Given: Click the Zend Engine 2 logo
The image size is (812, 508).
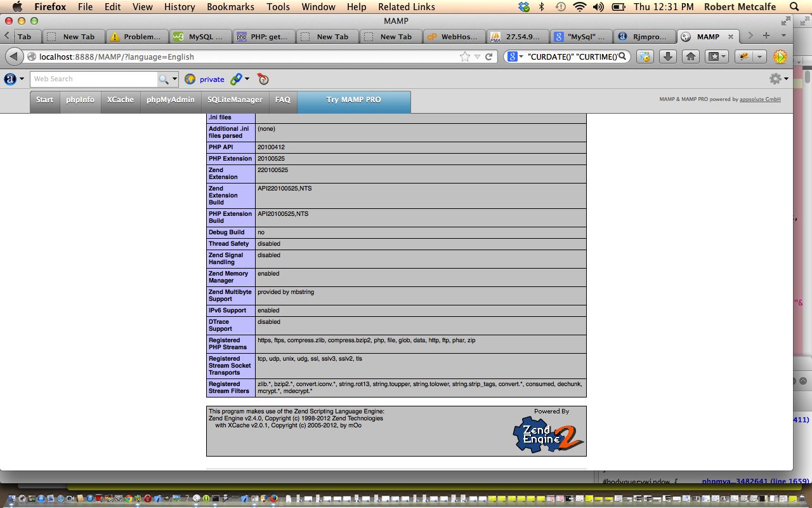Looking at the screenshot, I should (548, 434).
